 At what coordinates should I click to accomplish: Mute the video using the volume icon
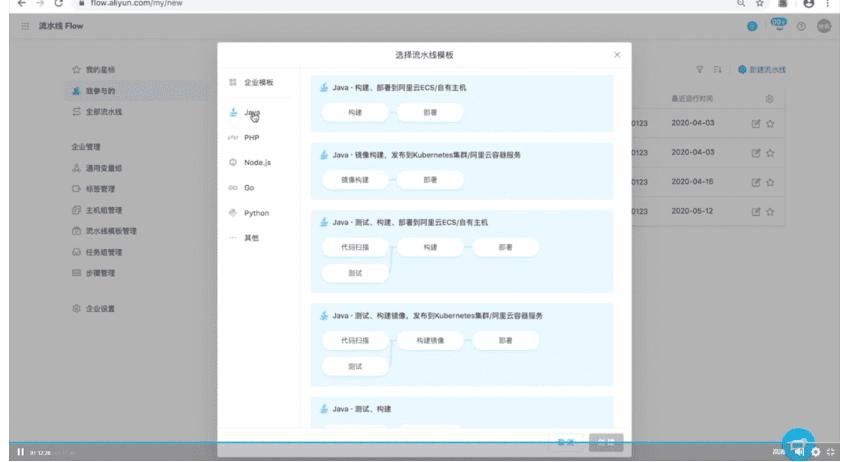pos(800,452)
